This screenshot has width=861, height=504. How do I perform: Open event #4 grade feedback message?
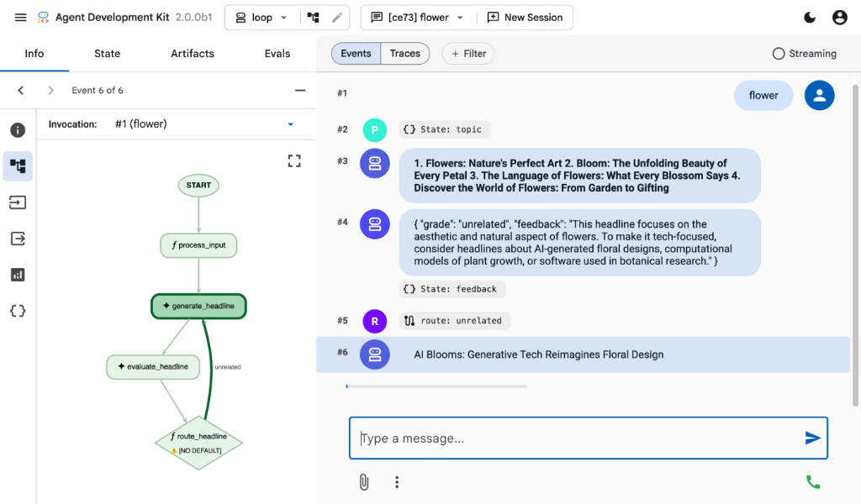579,243
